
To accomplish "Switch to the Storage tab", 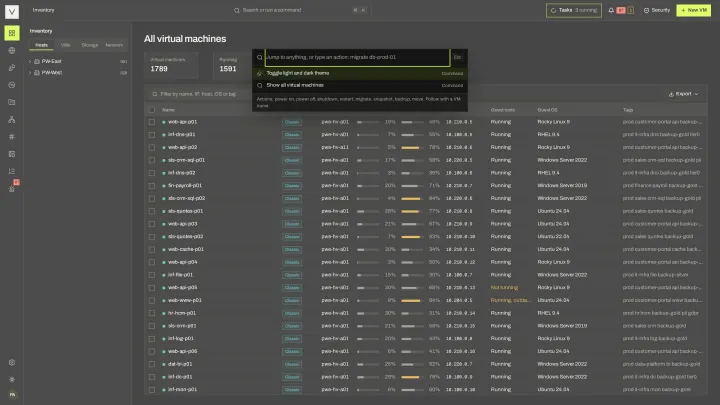I will pos(90,45).
